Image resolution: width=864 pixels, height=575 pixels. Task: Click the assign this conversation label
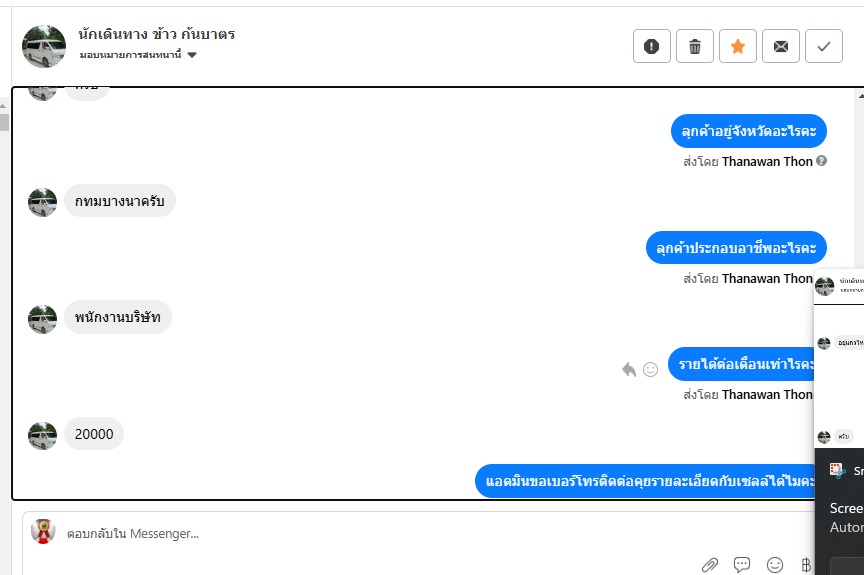coord(131,55)
